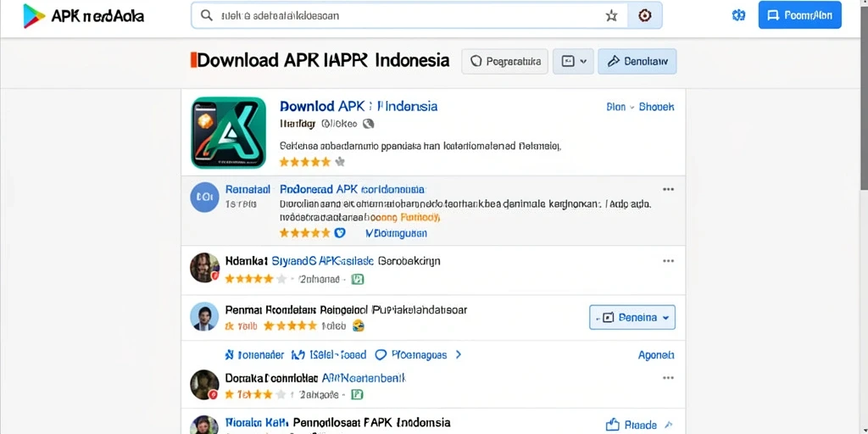The image size is (868, 434).
Task: Click the red target icon beside search bar
Action: click(x=644, y=15)
